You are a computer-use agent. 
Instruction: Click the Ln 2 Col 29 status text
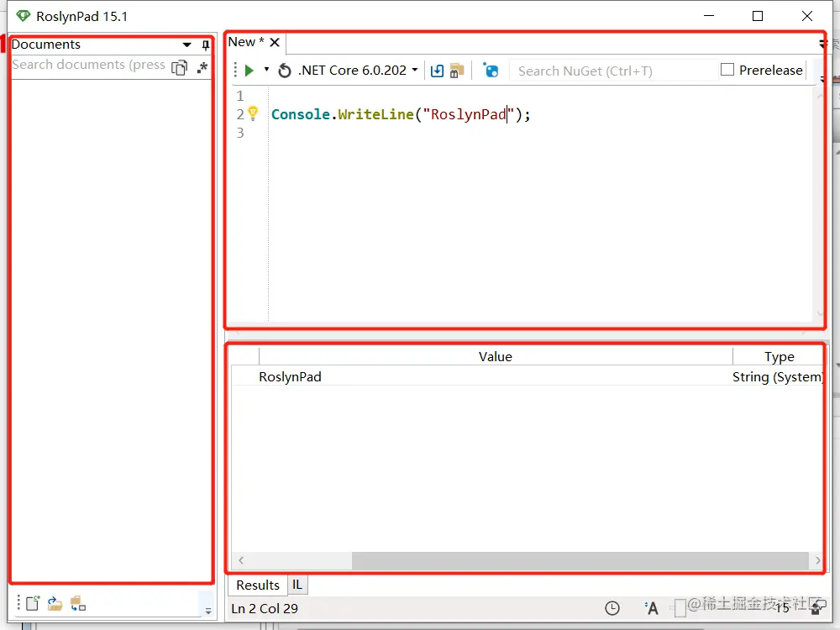265,608
